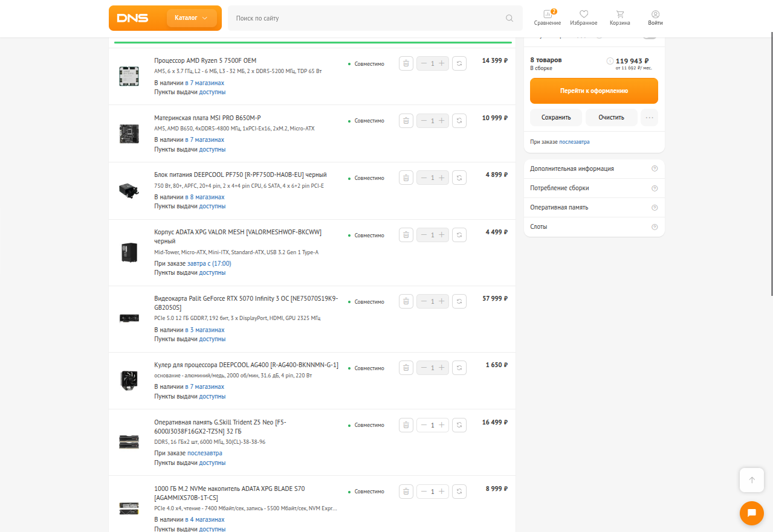Viewport: 773px width, 532px height.
Task: Remove the ADATA XPG BLADE S70 SSD
Action: pos(406,492)
